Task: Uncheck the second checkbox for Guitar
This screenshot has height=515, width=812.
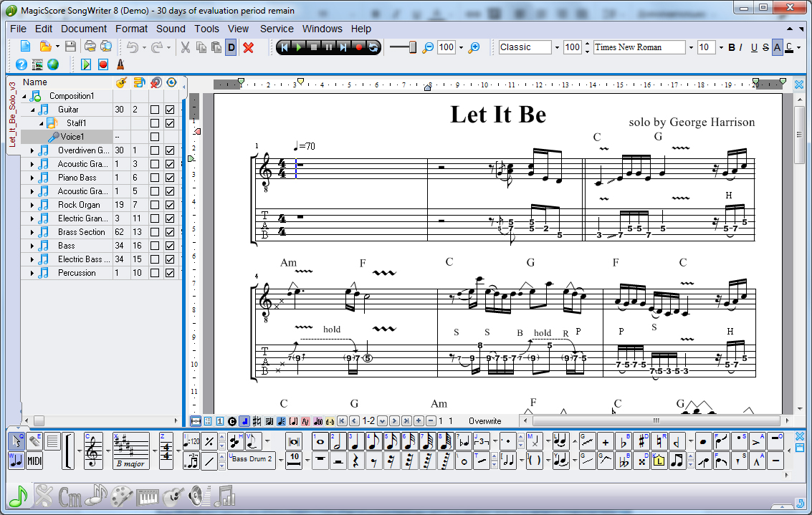Action: click(170, 110)
